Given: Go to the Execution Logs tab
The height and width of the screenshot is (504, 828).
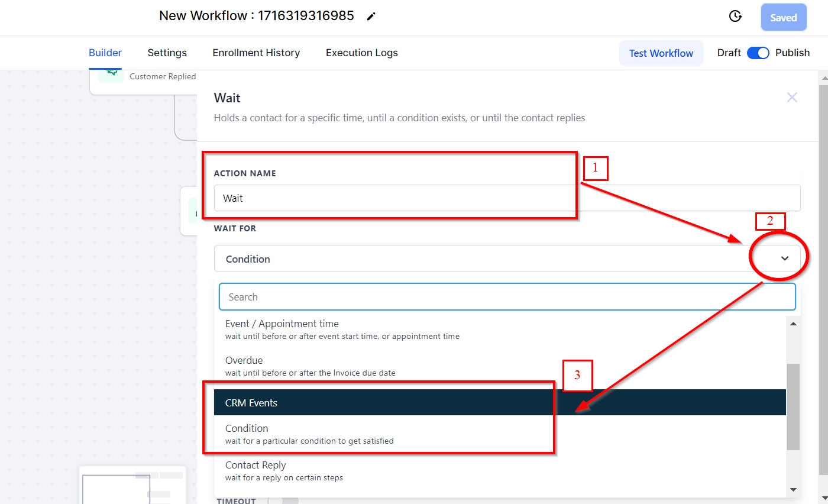Looking at the screenshot, I should pos(361,53).
